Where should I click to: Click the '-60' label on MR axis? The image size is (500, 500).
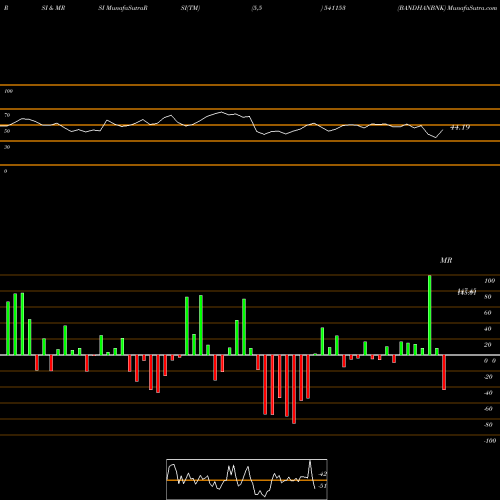[488, 409]
